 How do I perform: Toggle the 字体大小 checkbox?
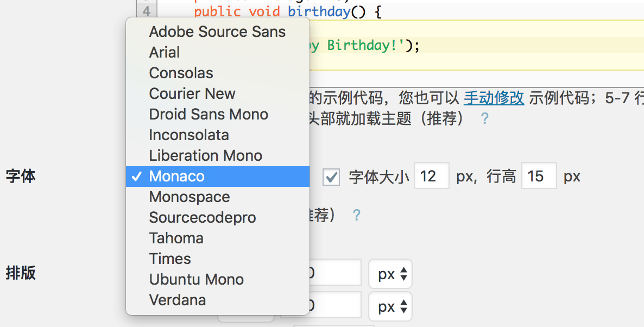[x=331, y=177]
